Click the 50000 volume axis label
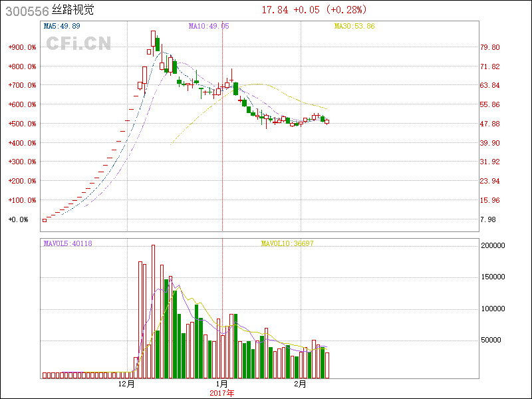Viewport: 532px width, 399px height. click(x=491, y=340)
